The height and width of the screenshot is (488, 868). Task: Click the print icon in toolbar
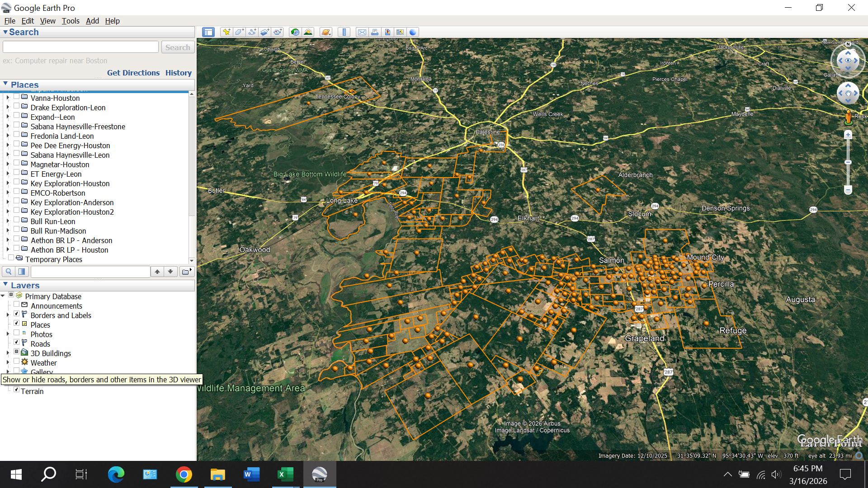pyautogui.click(x=375, y=32)
